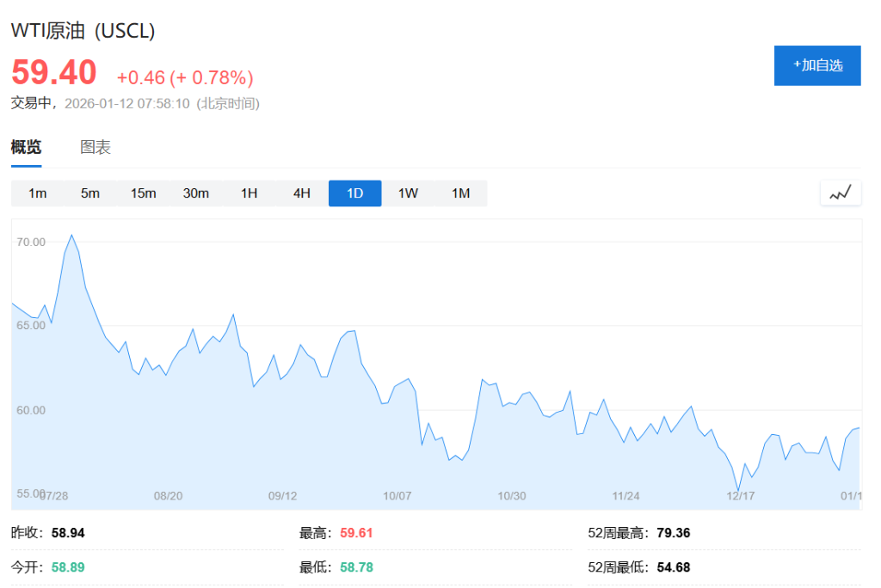
Task: Switch to the 图表 tab
Action: tap(95, 146)
